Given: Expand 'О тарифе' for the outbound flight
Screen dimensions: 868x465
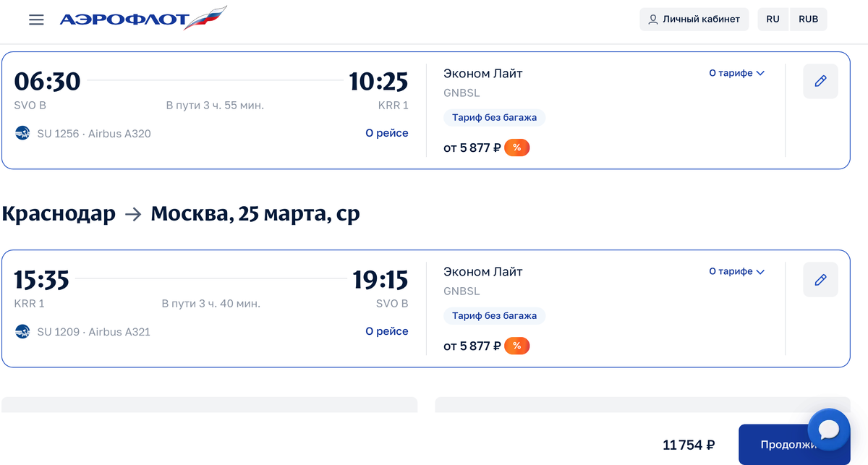Looking at the screenshot, I should point(736,73).
